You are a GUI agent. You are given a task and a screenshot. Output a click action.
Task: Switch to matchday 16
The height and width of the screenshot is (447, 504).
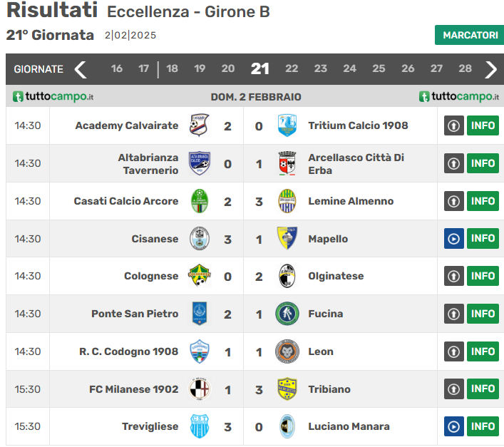117,69
